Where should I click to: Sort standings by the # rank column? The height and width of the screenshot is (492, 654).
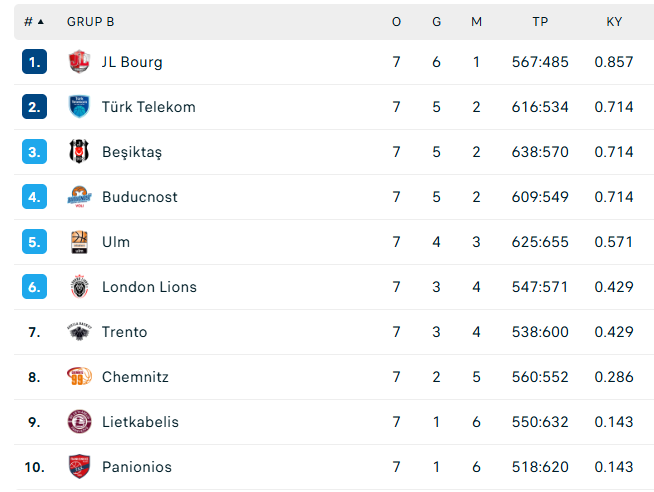point(34,21)
